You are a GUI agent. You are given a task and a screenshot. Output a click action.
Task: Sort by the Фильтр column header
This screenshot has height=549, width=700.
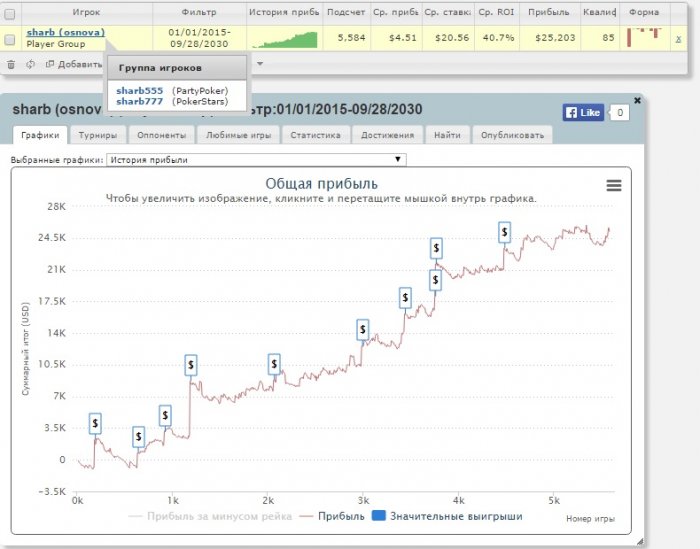(199, 12)
